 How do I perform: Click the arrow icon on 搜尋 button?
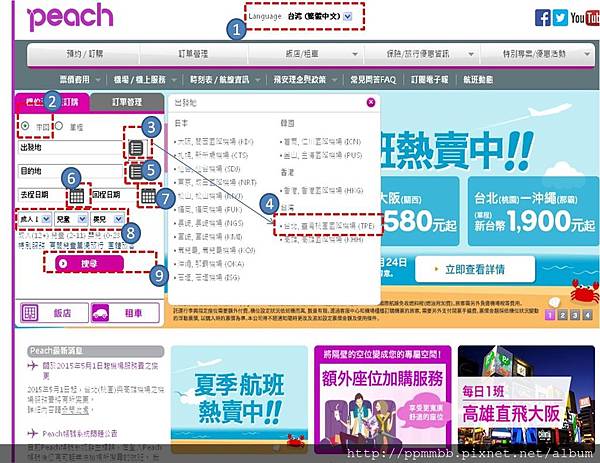tap(64, 263)
